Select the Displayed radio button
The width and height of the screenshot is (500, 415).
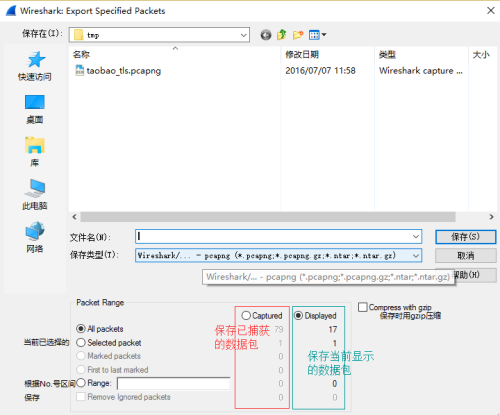tap(298, 315)
